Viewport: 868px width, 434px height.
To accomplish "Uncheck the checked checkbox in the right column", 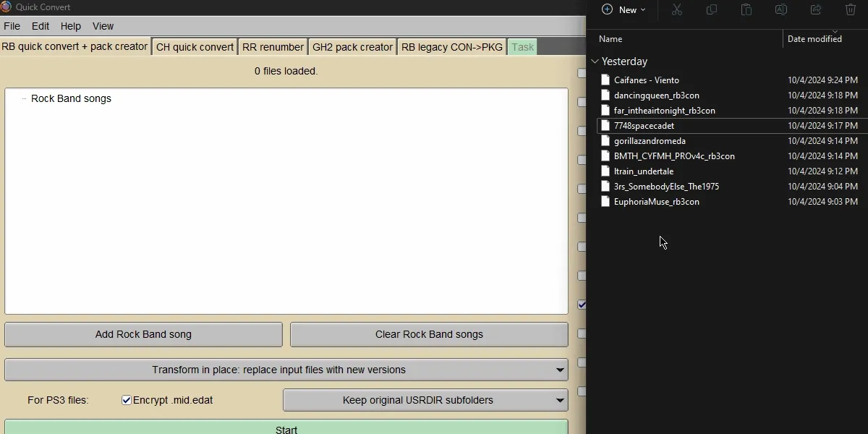I will pyautogui.click(x=582, y=305).
